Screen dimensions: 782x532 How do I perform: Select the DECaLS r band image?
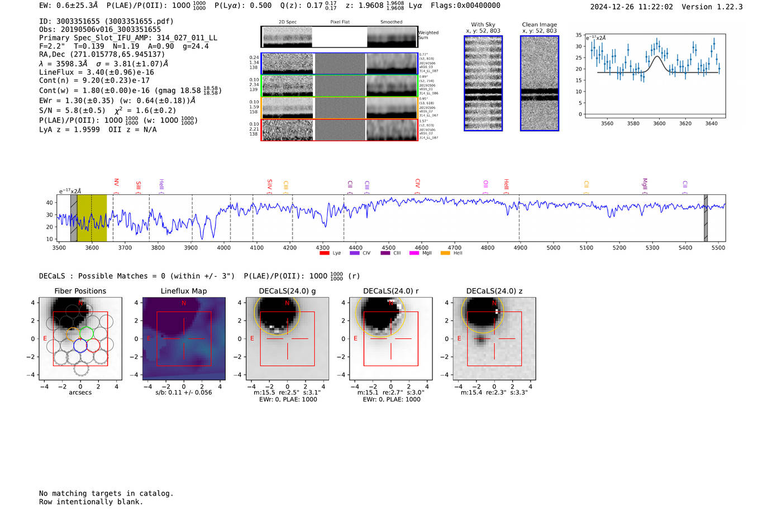click(390, 338)
